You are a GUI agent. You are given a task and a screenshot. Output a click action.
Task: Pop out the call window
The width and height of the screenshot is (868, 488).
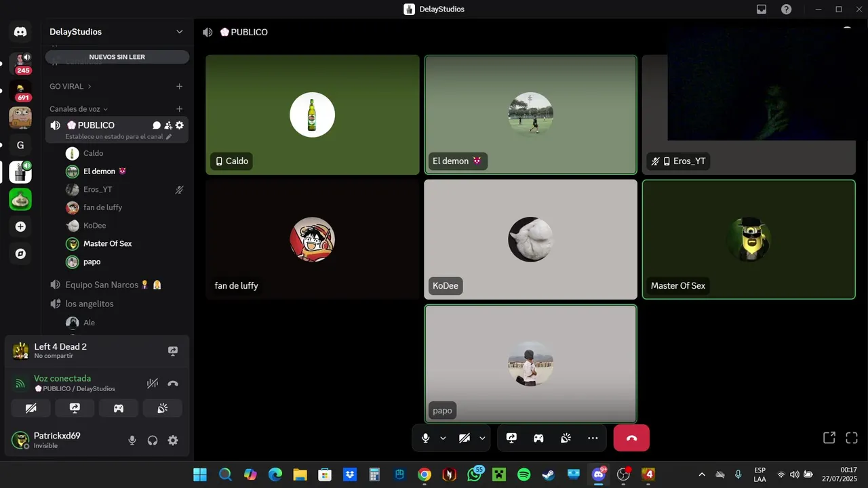[x=829, y=438]
